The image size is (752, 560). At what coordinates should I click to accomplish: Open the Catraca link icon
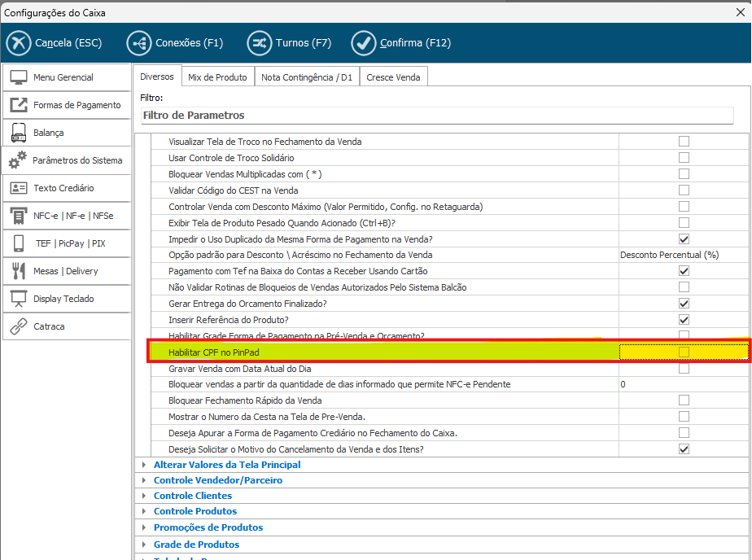tap(18, 326)
